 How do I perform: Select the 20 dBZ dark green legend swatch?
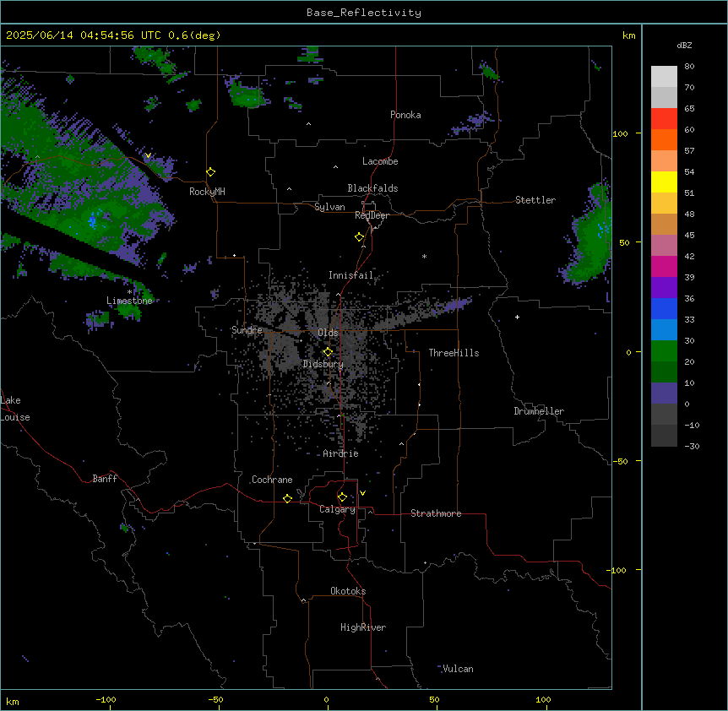(x=664, y=372)
